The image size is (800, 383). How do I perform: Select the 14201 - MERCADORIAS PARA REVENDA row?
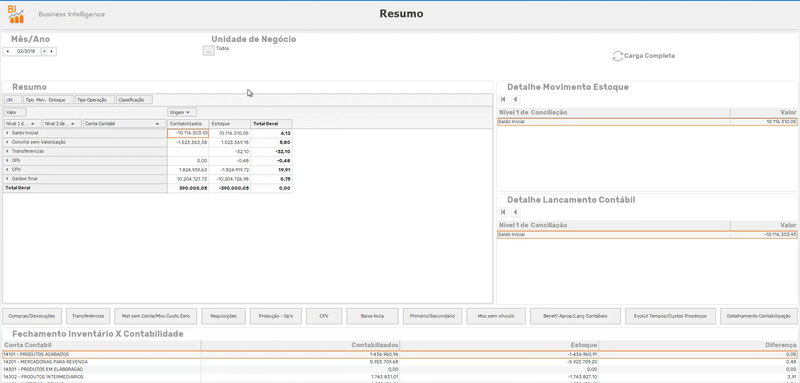[x=399, y=362]
